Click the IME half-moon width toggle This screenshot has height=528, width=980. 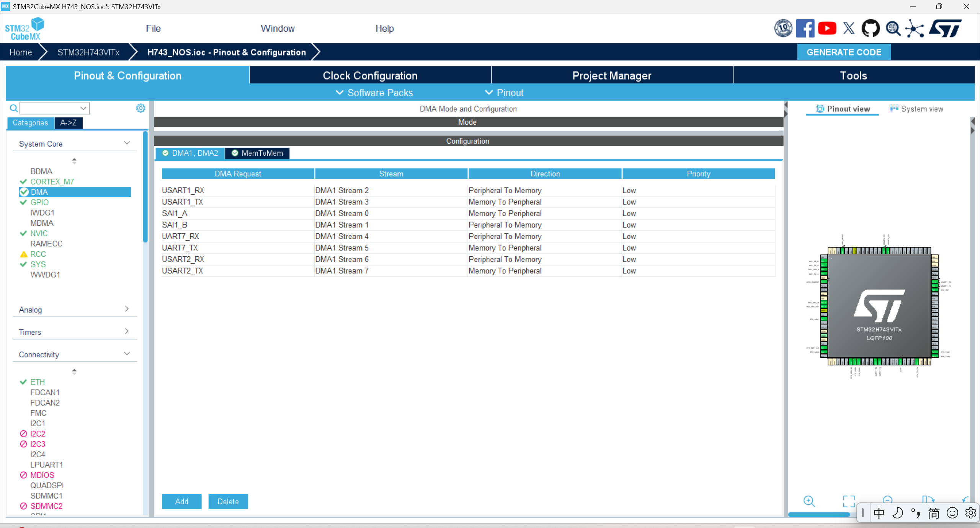click(x=897, y=513)
